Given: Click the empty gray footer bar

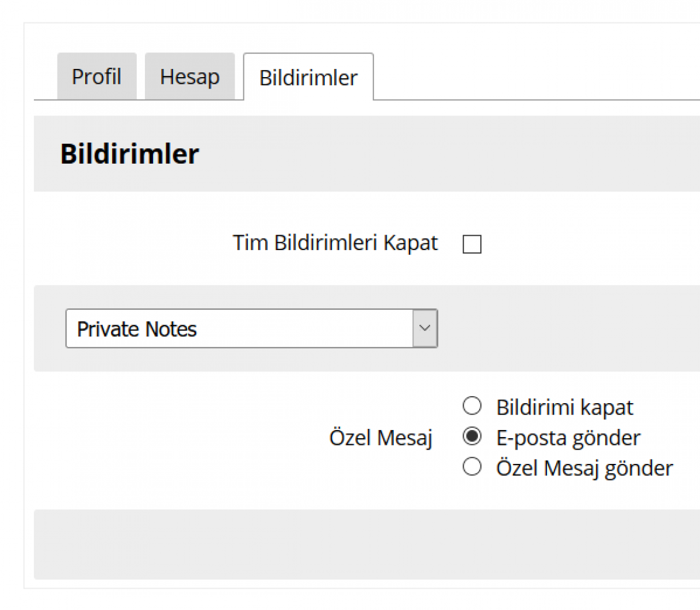Looking at the screenshot, I should pyautogui.click(x=366, y=544).
